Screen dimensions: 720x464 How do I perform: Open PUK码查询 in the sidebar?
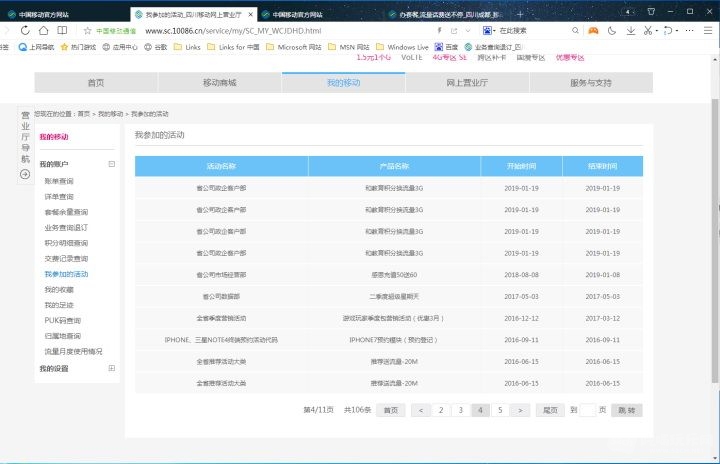(x=62, y=320)
